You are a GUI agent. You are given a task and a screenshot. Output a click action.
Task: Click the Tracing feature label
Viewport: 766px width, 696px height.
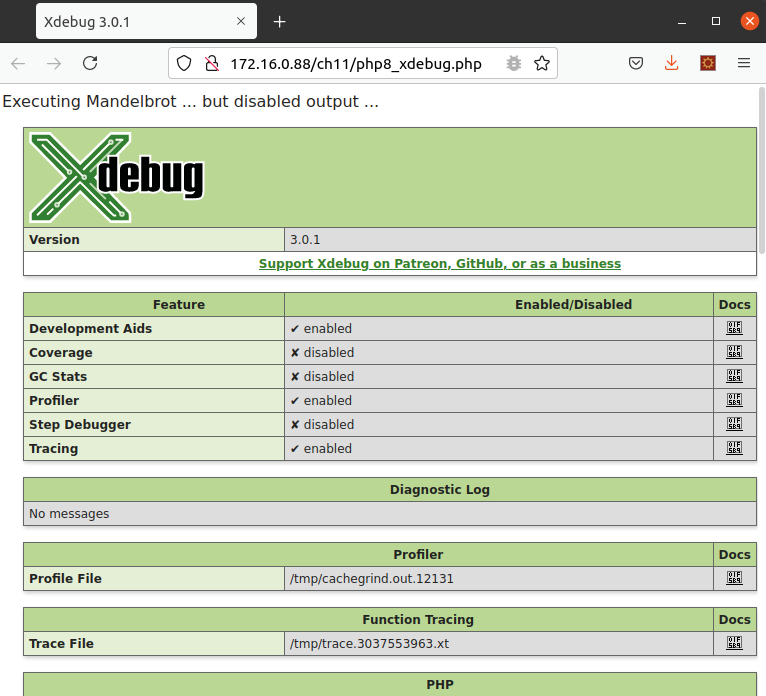(x=53, y=448)
